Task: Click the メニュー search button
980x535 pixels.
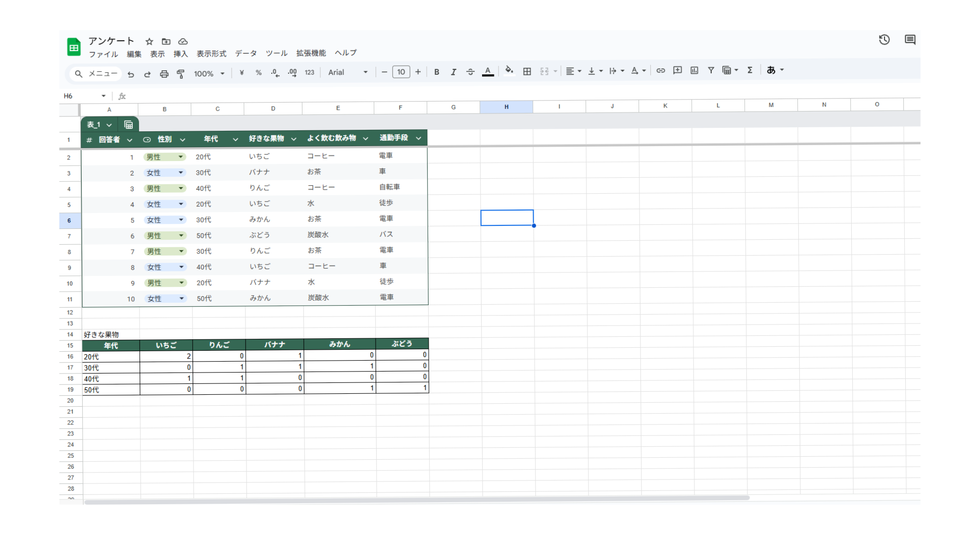Action: (96, 74)
